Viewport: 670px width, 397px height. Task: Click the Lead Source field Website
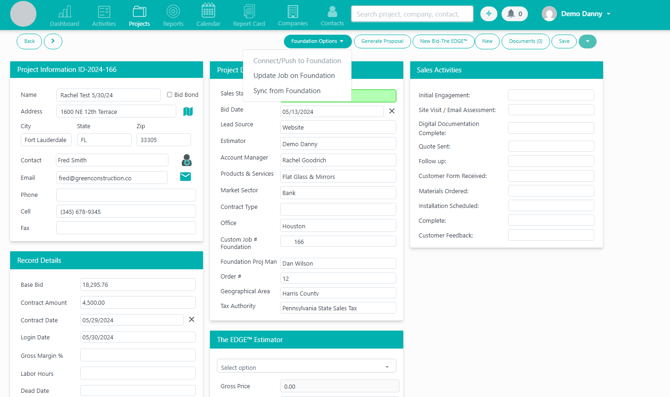338,127
